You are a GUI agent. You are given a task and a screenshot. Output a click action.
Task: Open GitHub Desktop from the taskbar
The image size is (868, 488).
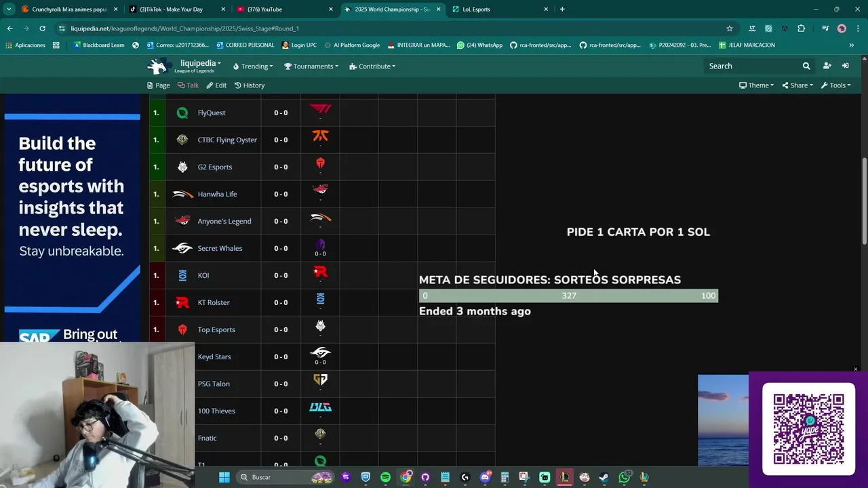425,477
